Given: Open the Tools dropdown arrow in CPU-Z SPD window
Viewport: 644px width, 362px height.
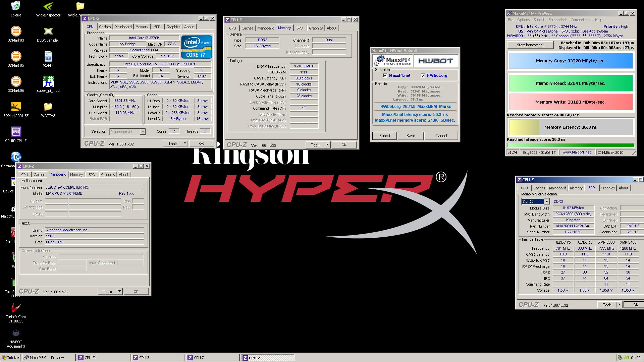Looking at the screenshot, I should [619, 305].
